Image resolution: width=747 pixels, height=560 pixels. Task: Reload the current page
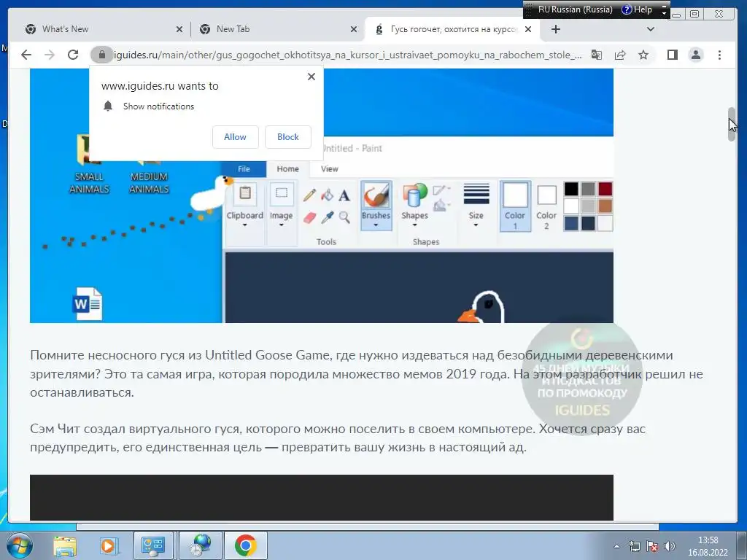point(73,55)
